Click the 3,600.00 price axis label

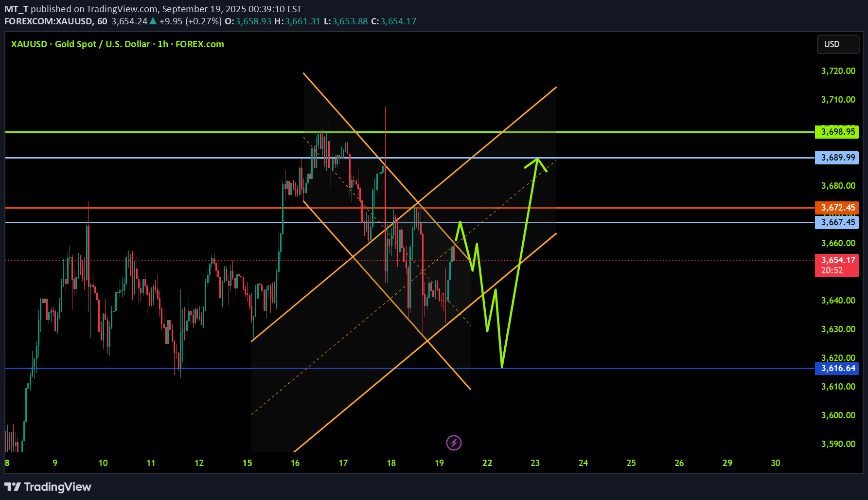(838, 415)
